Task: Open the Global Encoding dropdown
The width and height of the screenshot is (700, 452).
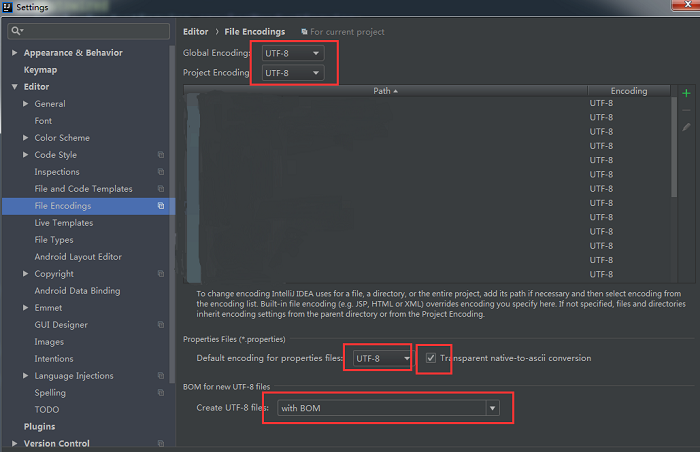Action: point(292,53)
